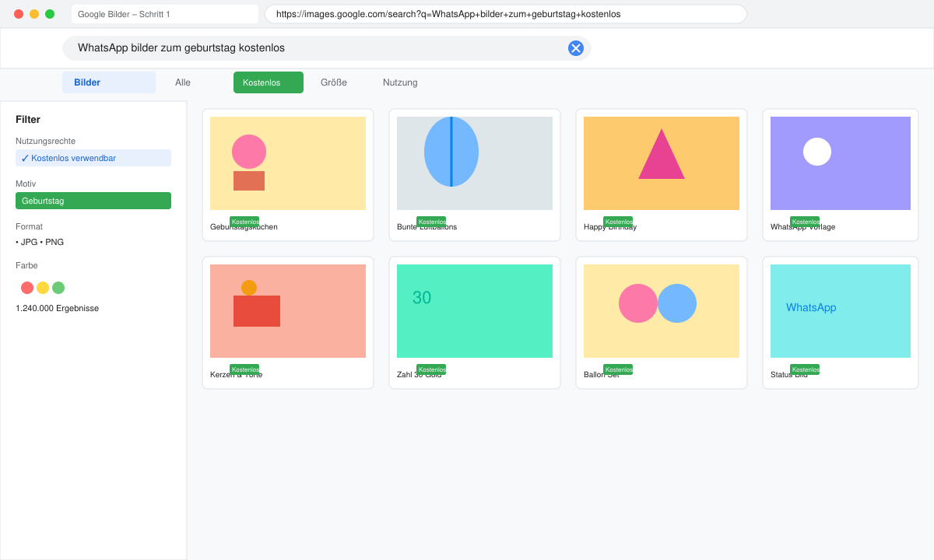Open the Status Bild WhatsApp thumbnail

coord(841,311)
